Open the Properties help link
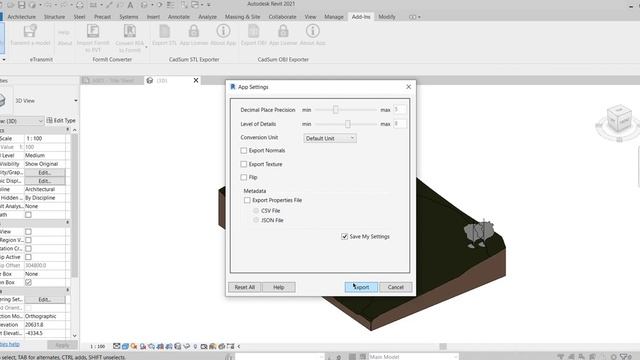Screen dimensions: 640x360 (9, 344)
